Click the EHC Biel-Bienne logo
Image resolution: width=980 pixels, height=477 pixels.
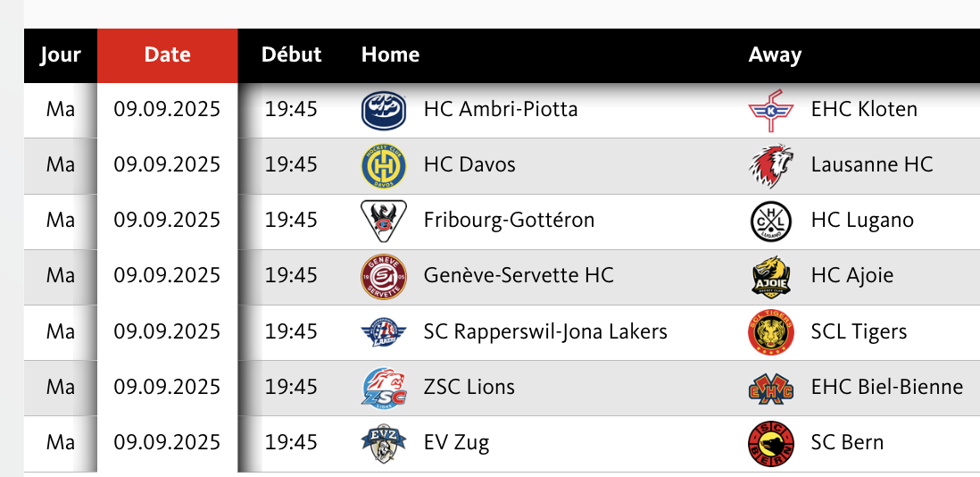coord(770,388)
